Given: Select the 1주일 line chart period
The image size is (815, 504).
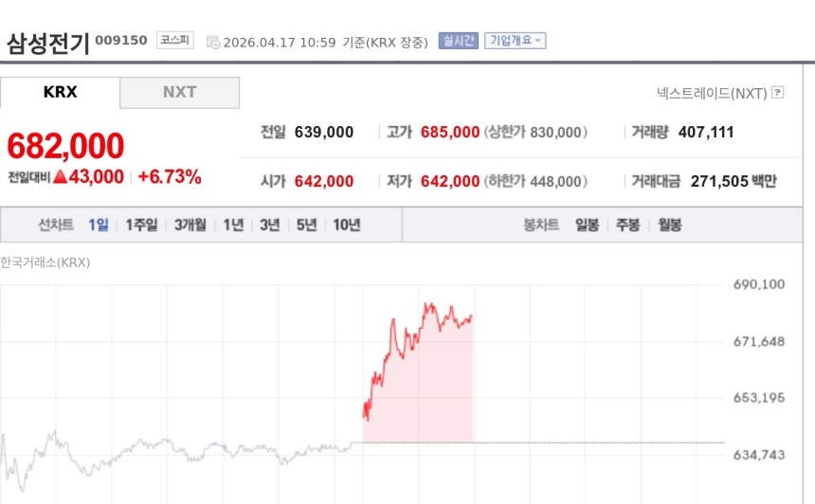Looking at the screenshot, I should pyautogui.click(x=141, y=225).
